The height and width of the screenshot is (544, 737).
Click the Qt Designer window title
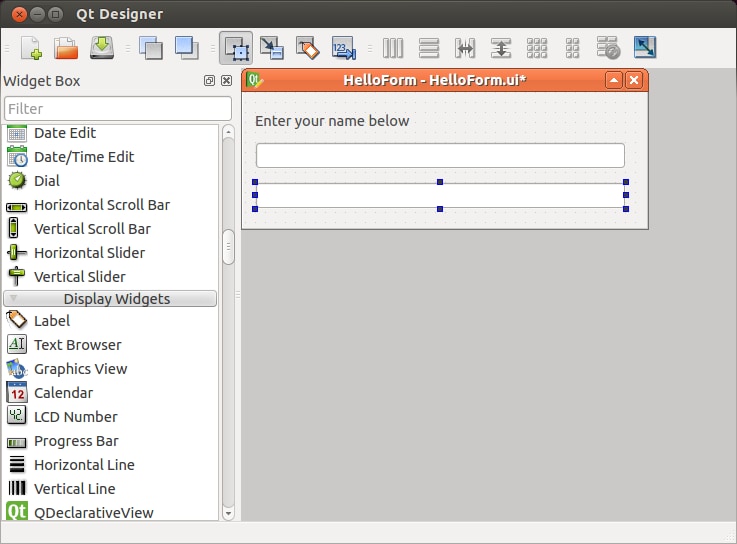[119, 14]
